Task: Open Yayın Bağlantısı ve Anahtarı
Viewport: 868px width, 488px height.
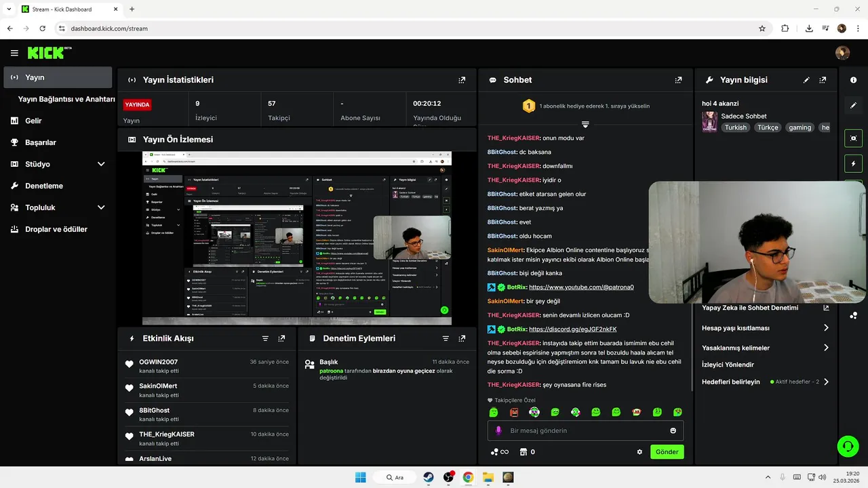Action: 66,99
